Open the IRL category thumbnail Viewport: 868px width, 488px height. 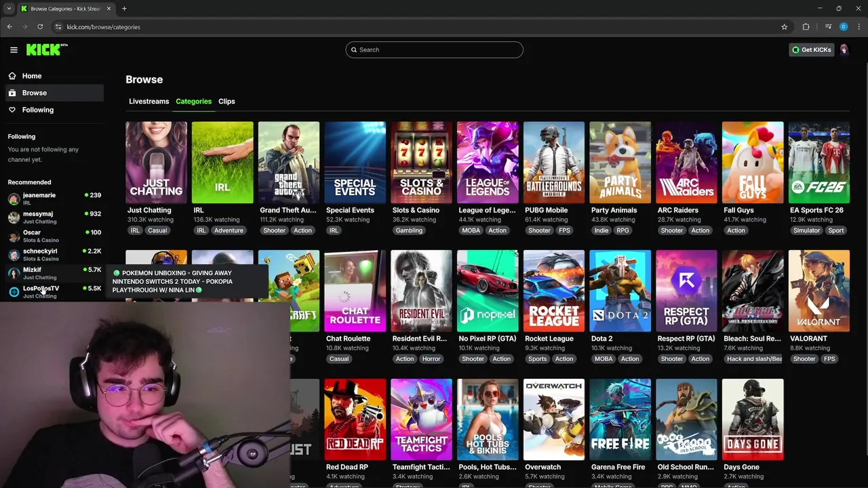click(222, 163)
